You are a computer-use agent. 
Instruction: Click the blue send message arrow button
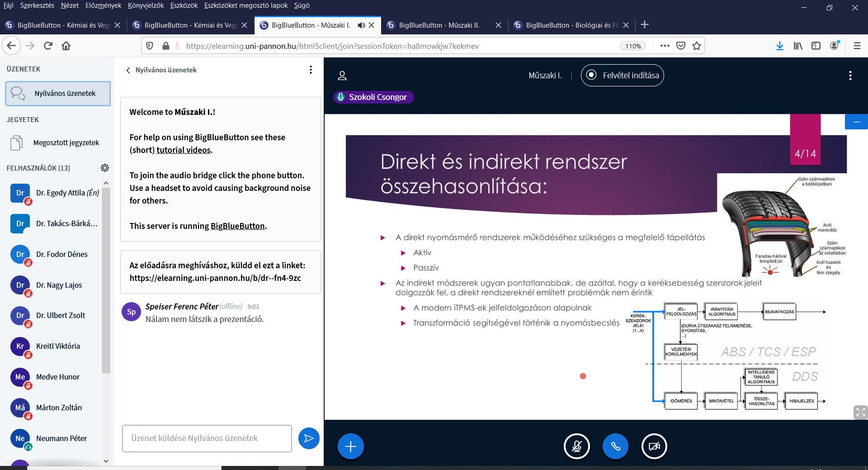[309, 438]
